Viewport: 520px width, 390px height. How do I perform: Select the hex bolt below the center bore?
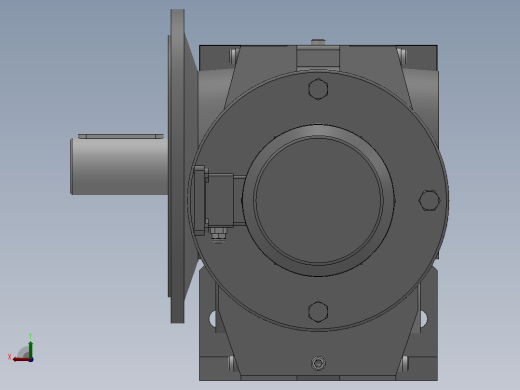[318, 312]
